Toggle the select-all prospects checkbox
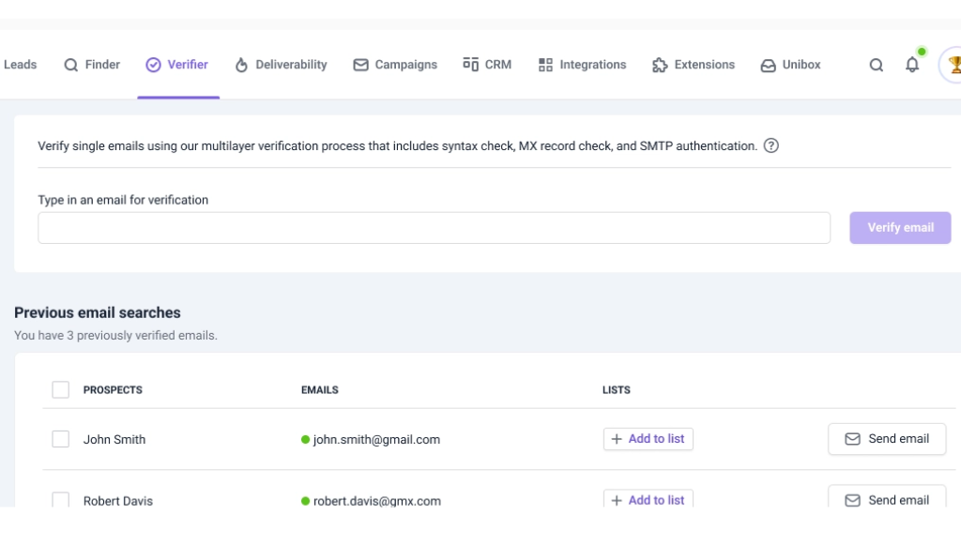Screen dimensions: 961x560 coord(61,389)
